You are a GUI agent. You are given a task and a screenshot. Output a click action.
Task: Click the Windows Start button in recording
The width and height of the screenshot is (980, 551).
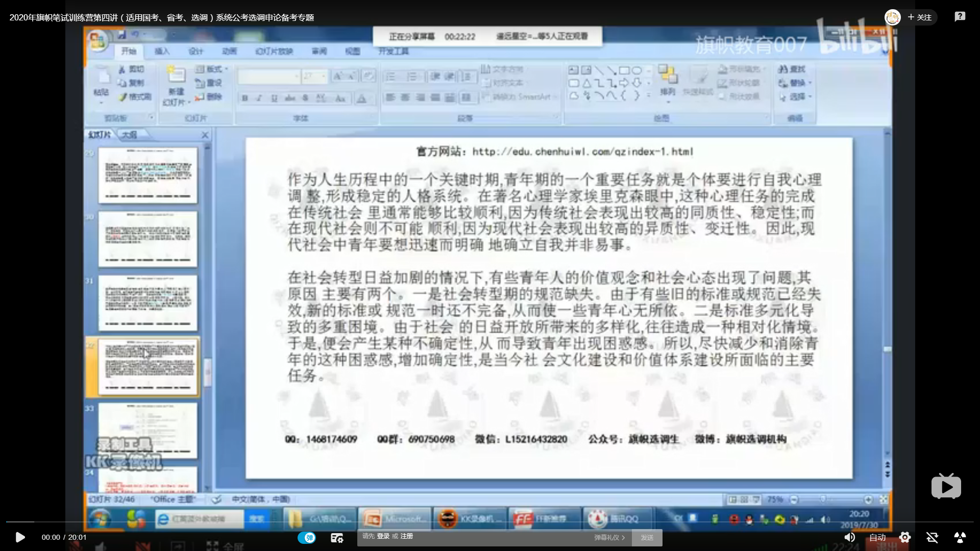[x=101, y=519]
